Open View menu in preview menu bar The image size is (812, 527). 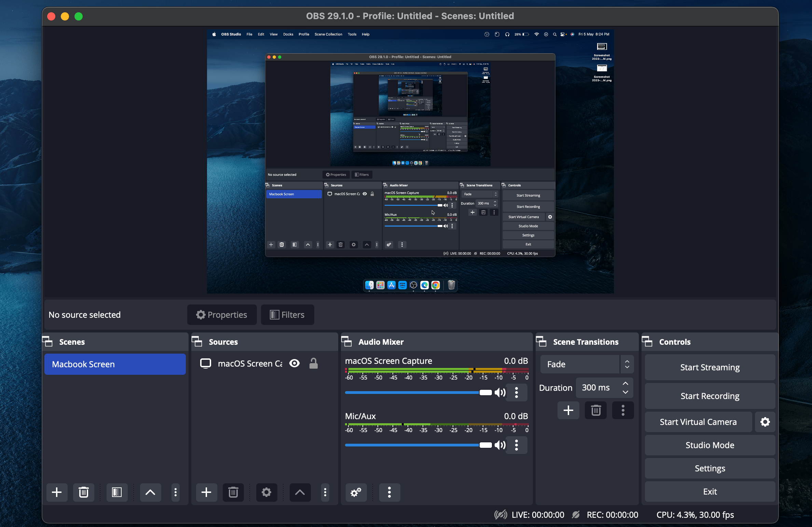274,34
